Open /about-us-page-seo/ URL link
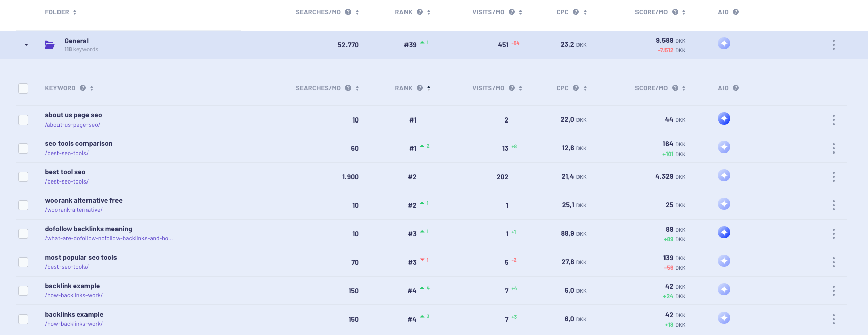Image resolution: width=868 pixels, height=335 pixels. pyautogui.click(x=72, y=125)
